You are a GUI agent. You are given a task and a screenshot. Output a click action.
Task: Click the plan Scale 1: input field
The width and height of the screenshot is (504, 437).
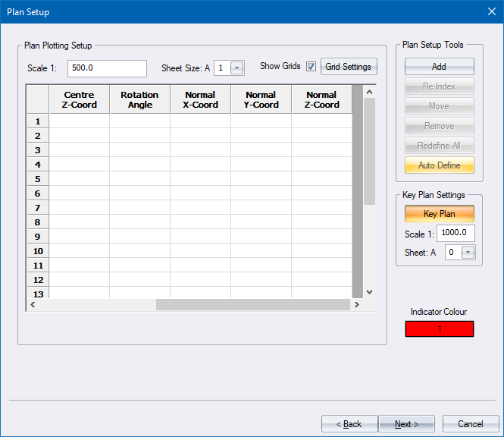point(107,68)
